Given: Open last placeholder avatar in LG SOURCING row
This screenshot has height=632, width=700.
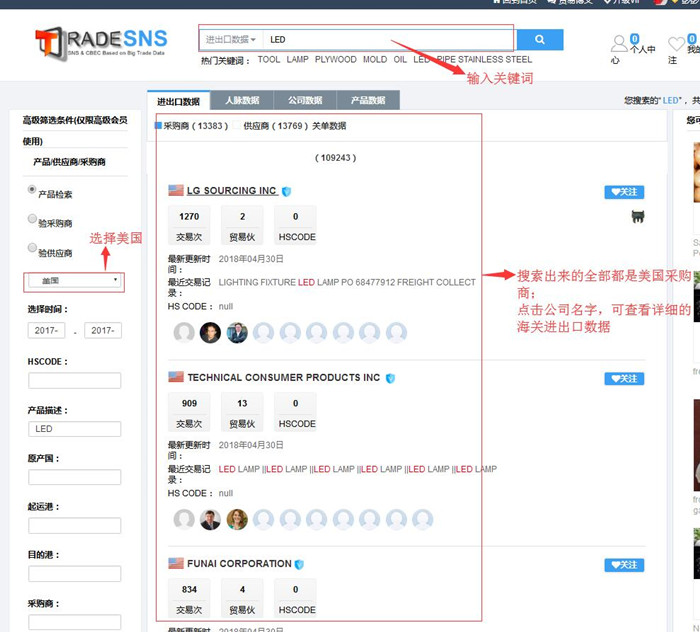Looking at the screenshot, I should (x=396, y=333).
